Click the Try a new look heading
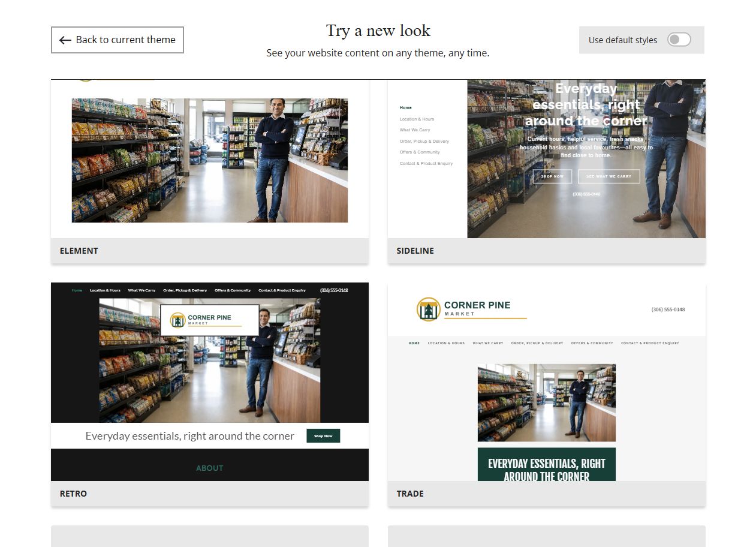 click(378, 31)
